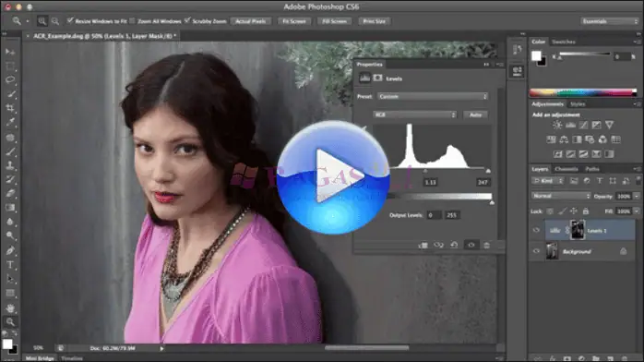Toggle Resize Windows to Fit checkbox
Image resolution: width=644 pixels, height=362 pixels.
click(x=70, y=20)
